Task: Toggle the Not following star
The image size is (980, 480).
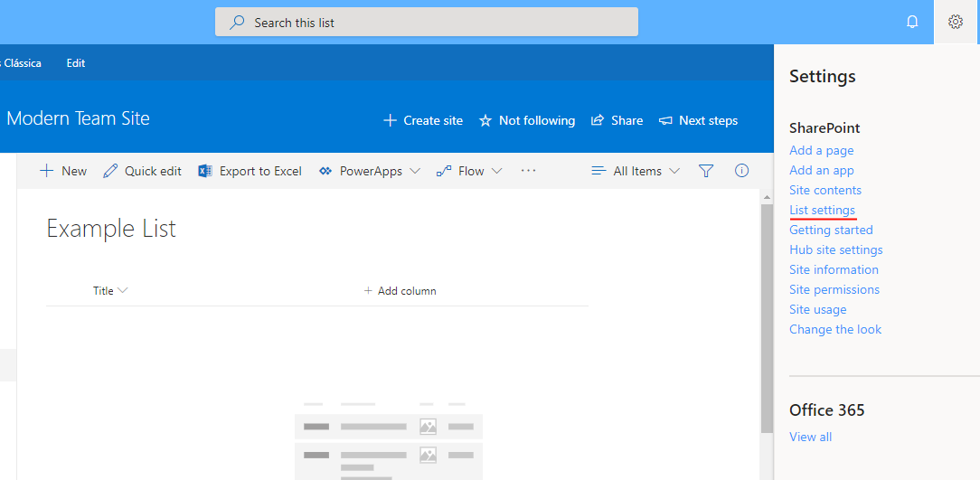Action: (485, 120)
